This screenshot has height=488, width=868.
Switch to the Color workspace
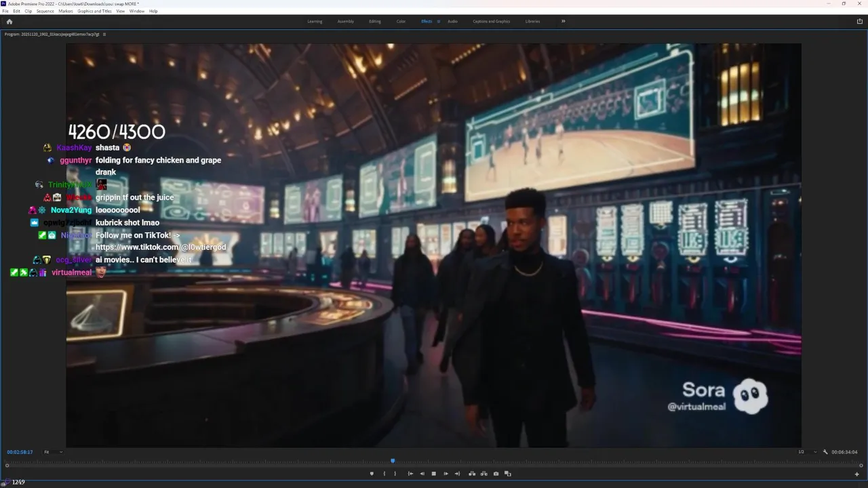coord(401,21)
